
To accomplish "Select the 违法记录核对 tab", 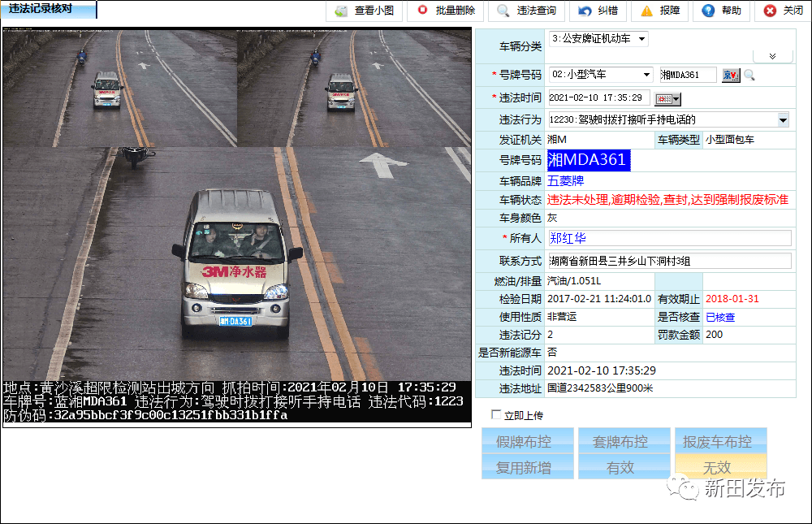I will point(49,10).
